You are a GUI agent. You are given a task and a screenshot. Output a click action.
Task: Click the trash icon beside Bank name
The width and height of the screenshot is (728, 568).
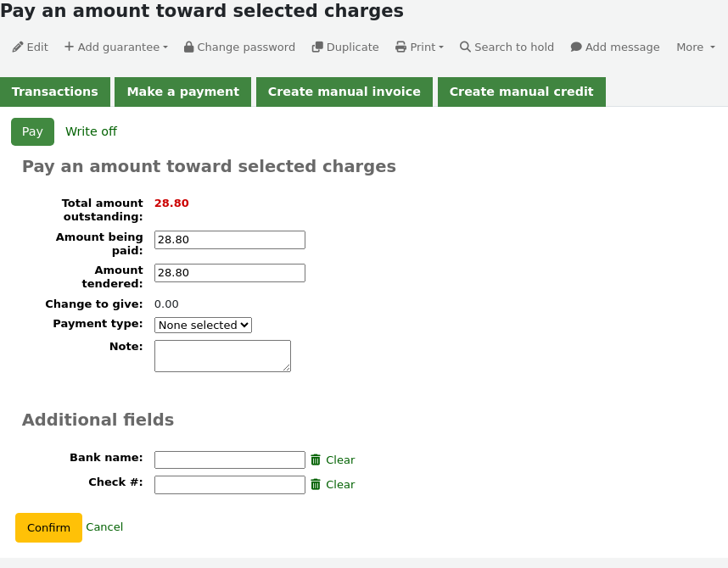316,459
